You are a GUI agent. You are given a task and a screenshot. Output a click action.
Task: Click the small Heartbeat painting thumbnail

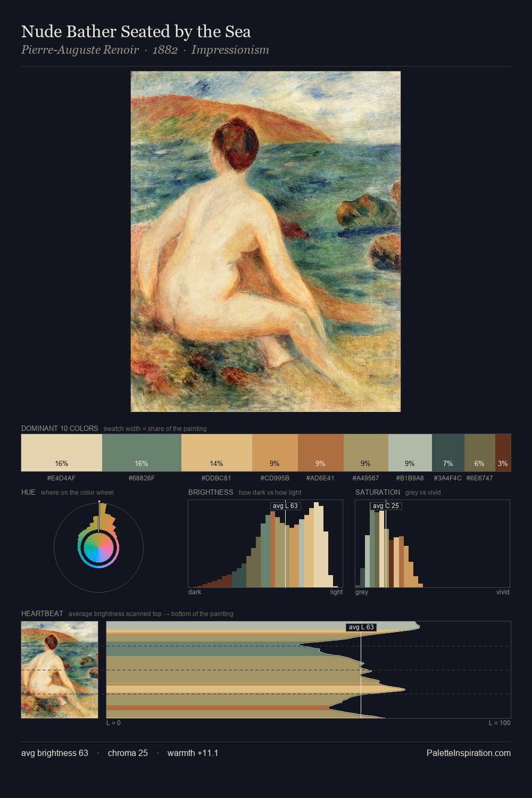[x=60, y=670]
